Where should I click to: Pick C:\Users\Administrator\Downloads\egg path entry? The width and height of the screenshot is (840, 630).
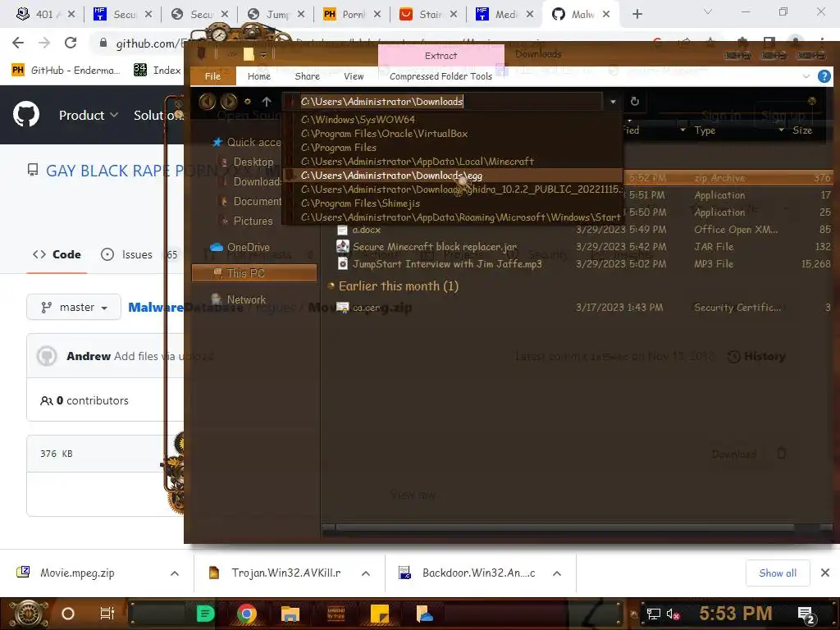tap(452, 176)
